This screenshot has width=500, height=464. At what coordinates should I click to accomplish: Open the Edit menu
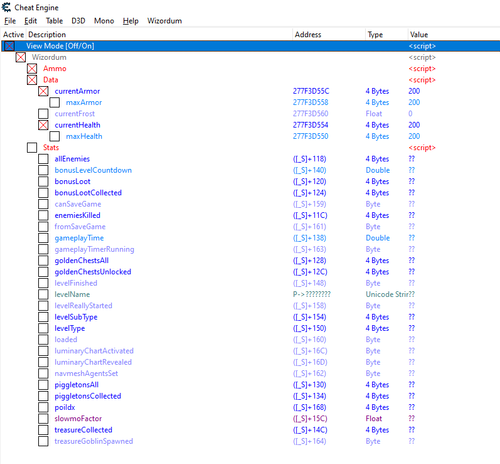point(30,21)
